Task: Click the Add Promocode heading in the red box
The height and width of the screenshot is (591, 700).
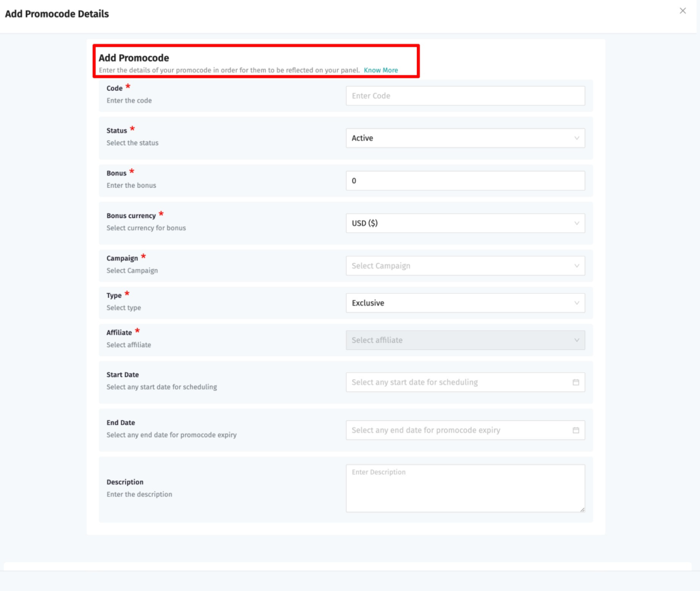Action: [134, 58]
